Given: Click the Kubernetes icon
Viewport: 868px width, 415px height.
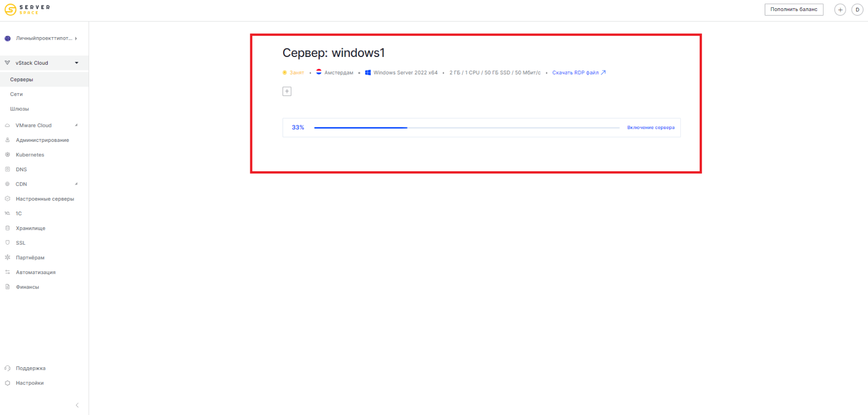Looking at the screenshot, I should point(7,155).
